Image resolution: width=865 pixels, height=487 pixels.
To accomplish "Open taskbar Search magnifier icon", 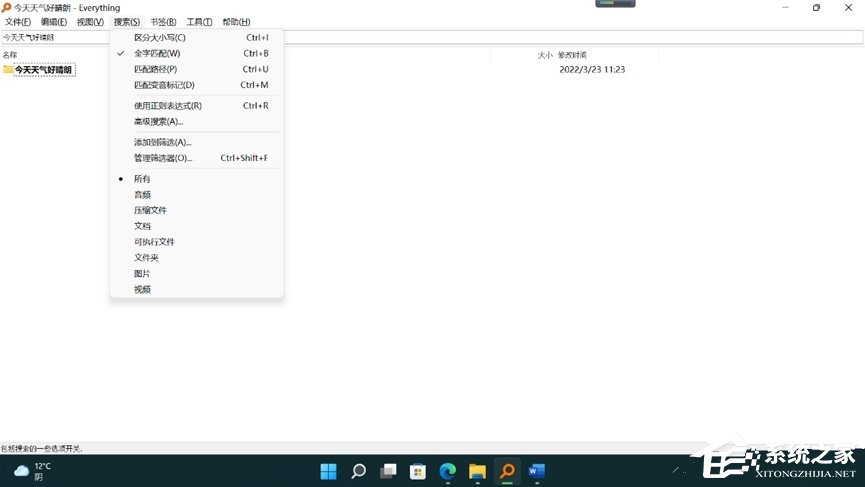I will (358, 471).
